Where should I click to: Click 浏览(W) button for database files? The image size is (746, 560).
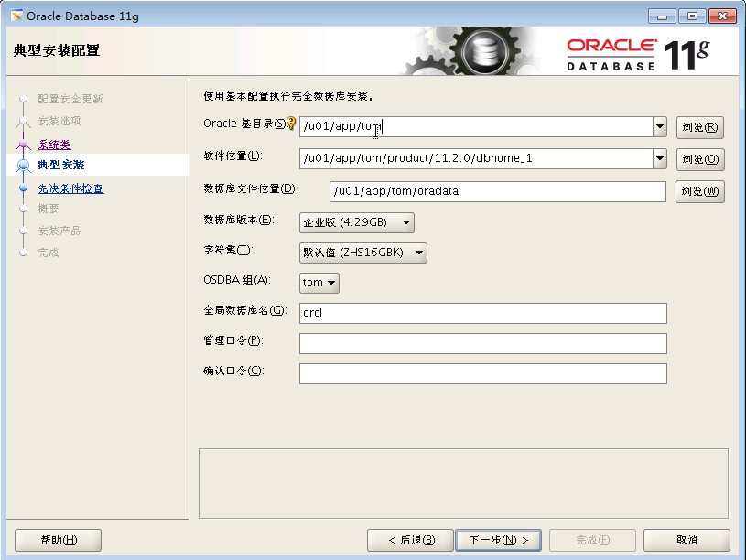coord(700,191)
